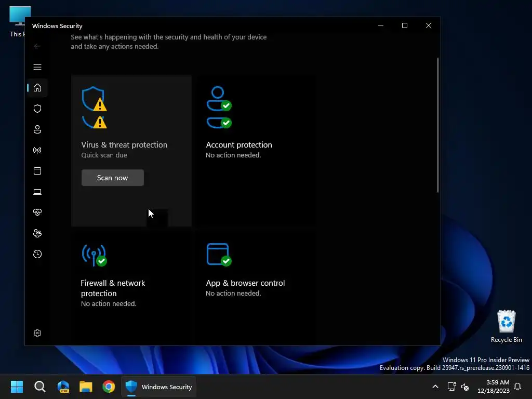Open Virus & threat protection heading
The width and height of the screenshot is (532, 399).
[x=124, y=145]
